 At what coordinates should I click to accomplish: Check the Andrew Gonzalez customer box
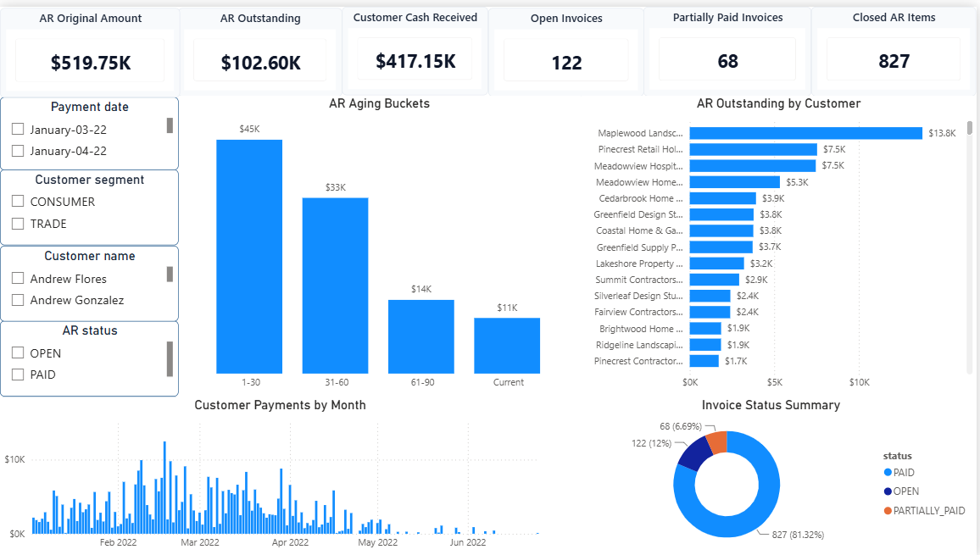point(18,300)
